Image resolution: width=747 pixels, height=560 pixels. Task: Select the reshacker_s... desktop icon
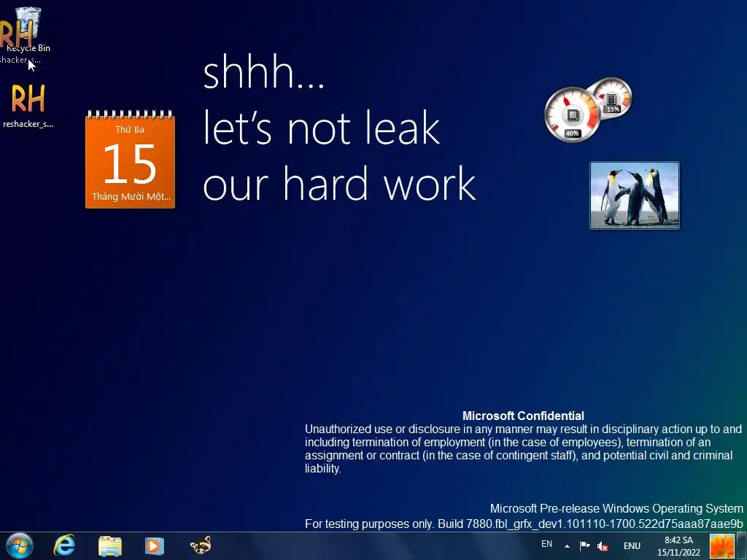28,106
